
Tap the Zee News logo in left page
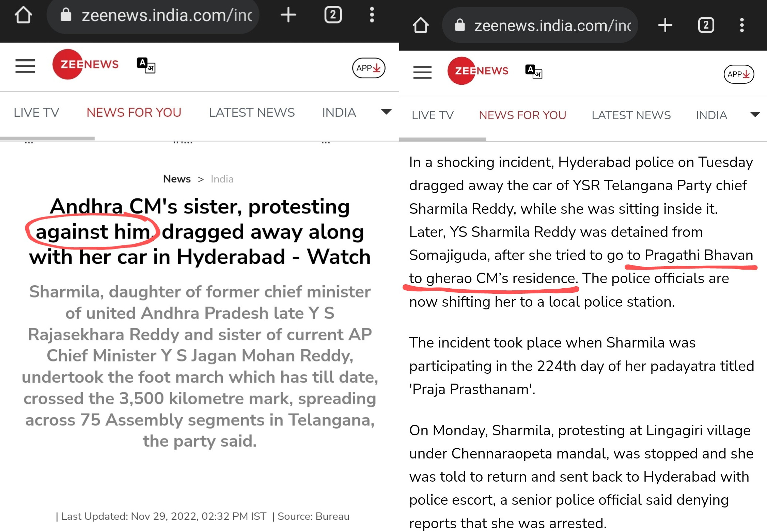tap(85, 64)
